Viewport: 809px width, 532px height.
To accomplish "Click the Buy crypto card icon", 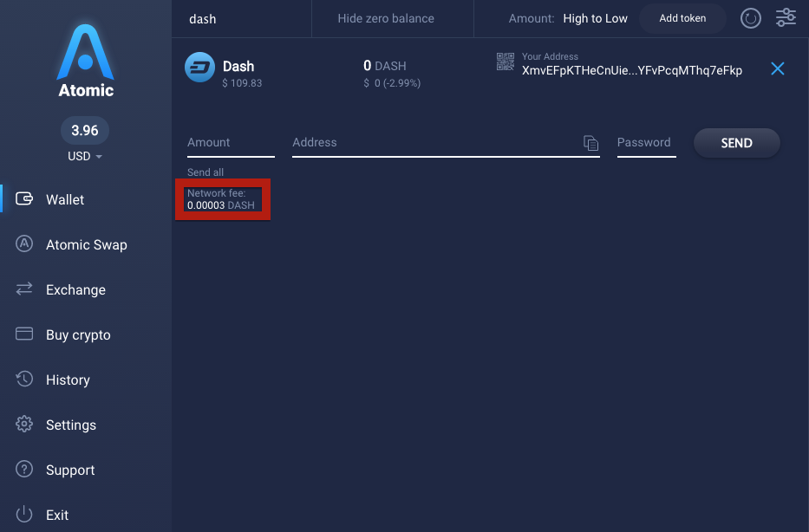I will (24, 334).
